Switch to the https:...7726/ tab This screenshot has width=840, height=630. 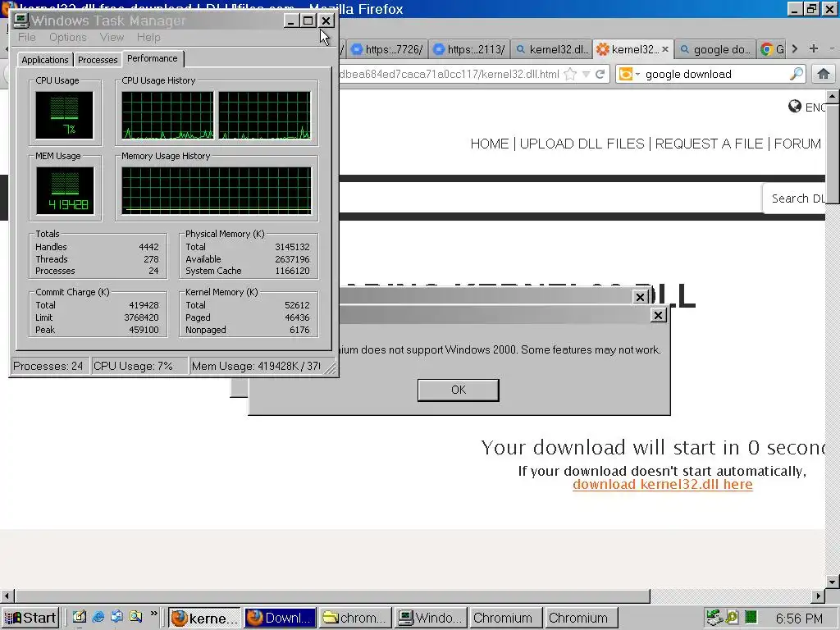click(x=387, y=49)
